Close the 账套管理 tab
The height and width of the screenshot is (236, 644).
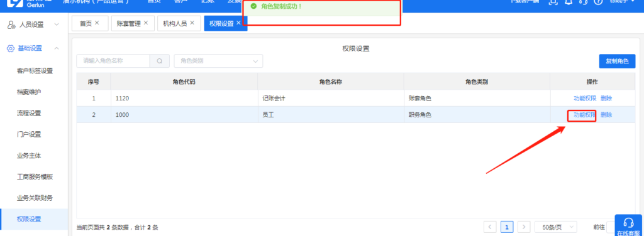(x=145, y=23)
